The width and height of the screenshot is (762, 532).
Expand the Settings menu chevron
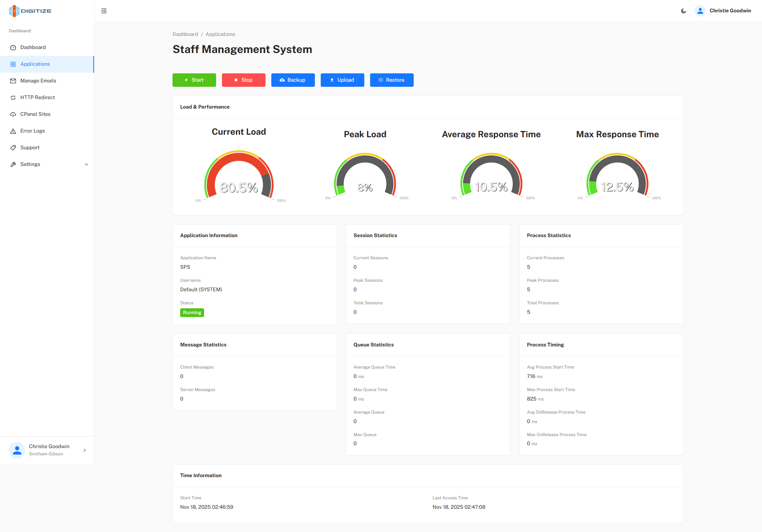(x=86, y=164)
